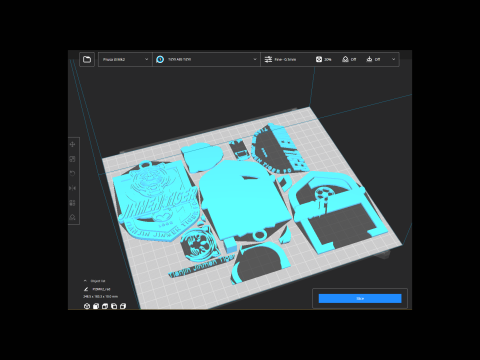The height and width of the screenshot is (360, 480).
Task: Click the chevron of the material configuration selector
Action: [255, 59]
